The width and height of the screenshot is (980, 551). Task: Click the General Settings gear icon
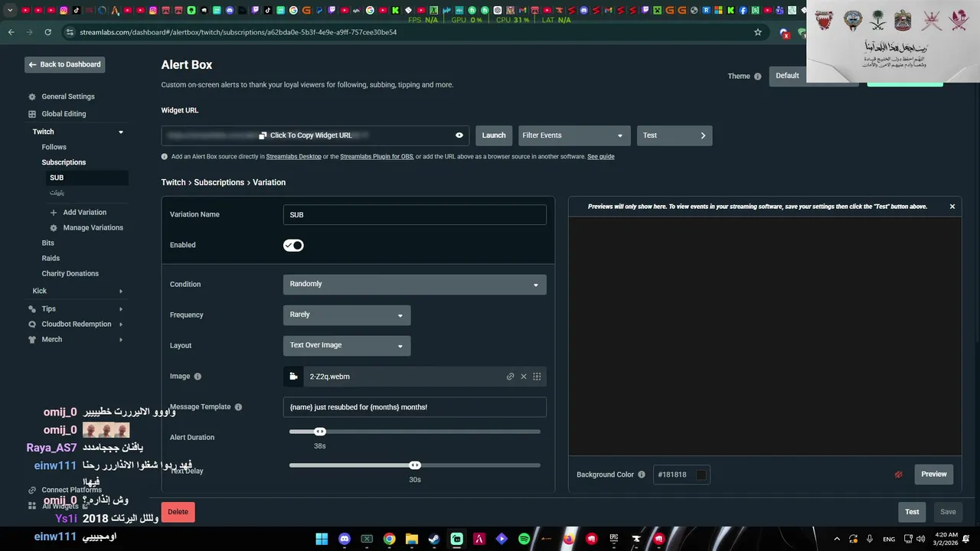click(32, 97)
